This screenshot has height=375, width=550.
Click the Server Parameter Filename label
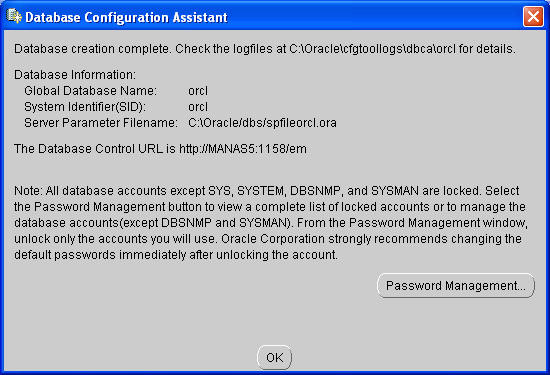[x=101, y=123]
